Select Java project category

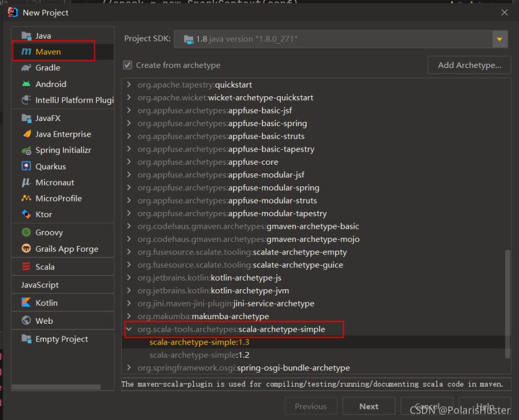[62, 35]
